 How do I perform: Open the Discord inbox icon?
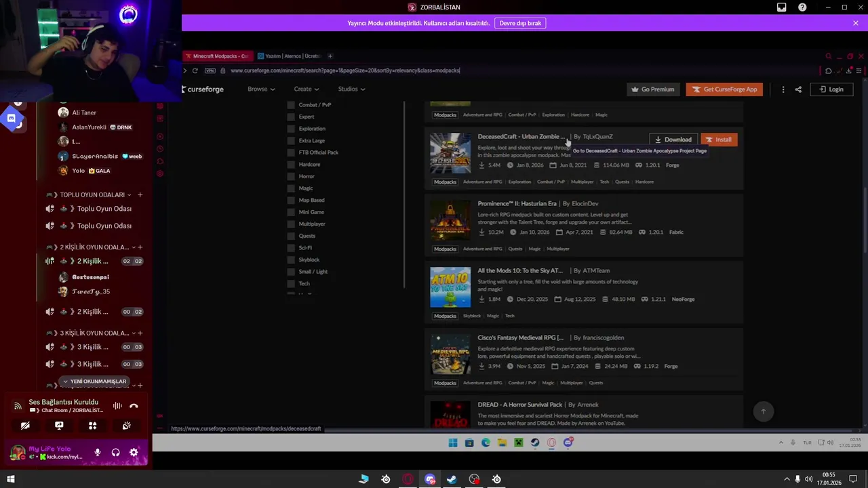coord(782,7)
